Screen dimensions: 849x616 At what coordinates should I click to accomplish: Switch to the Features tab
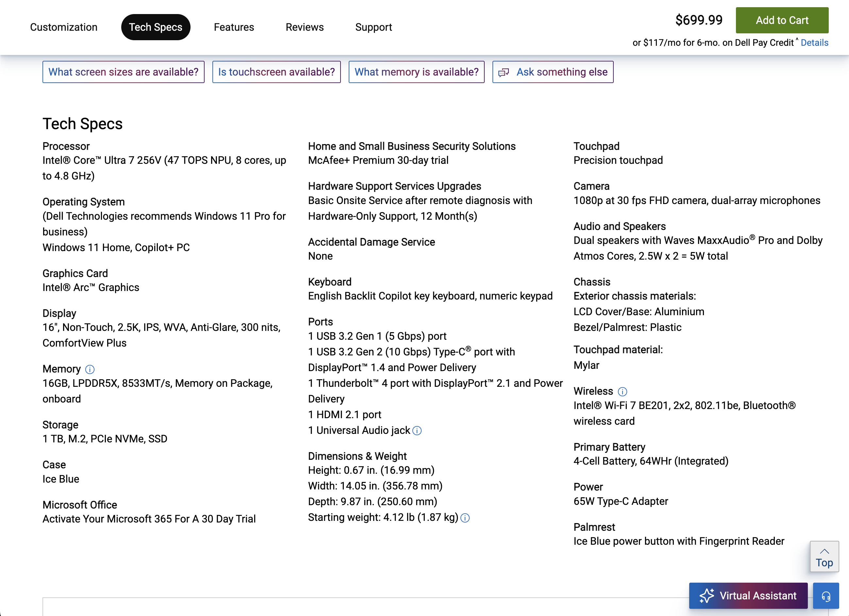[234, 26]
